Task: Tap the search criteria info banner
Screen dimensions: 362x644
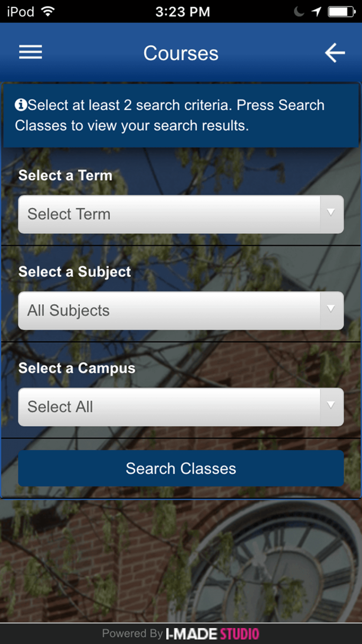Action: point(181,116)
